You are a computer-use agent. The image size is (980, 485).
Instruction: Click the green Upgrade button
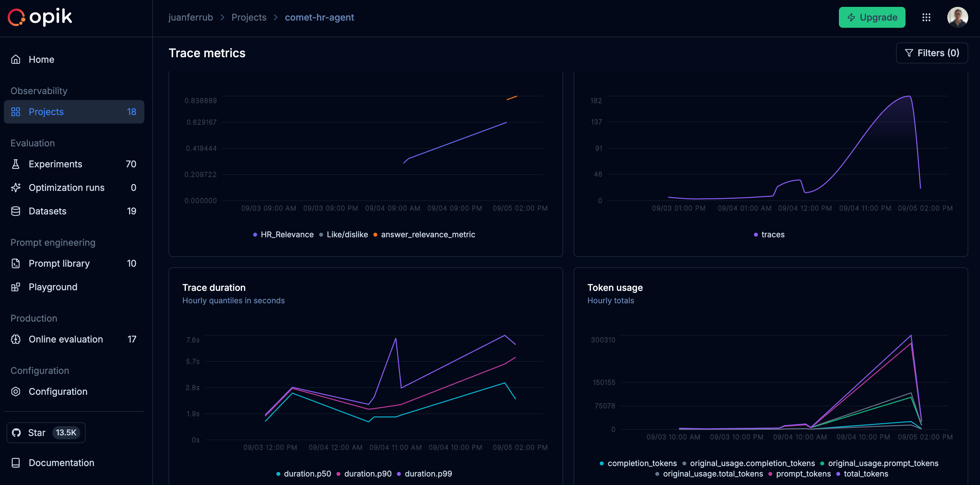(x=872, y=17)
